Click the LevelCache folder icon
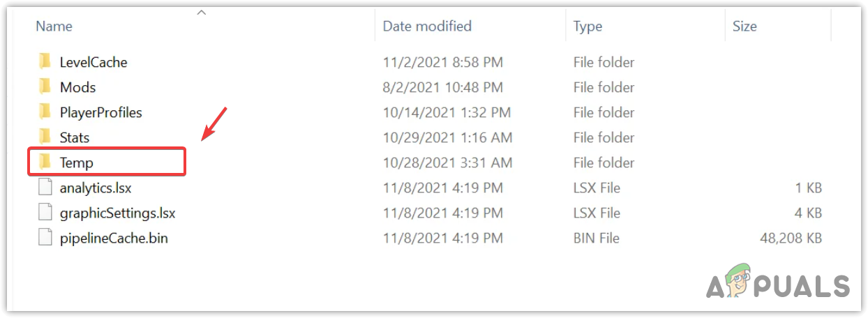 tap(45, 62)
